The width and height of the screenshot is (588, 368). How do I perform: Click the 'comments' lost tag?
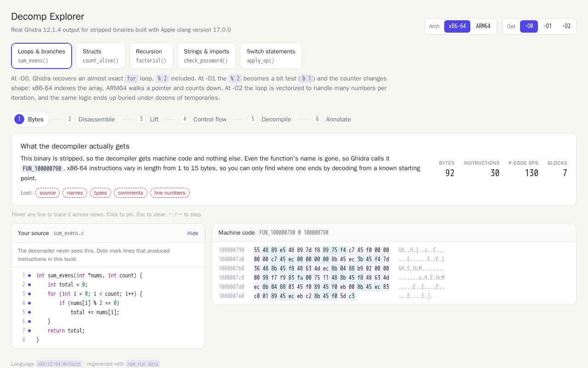pos(130,193)
